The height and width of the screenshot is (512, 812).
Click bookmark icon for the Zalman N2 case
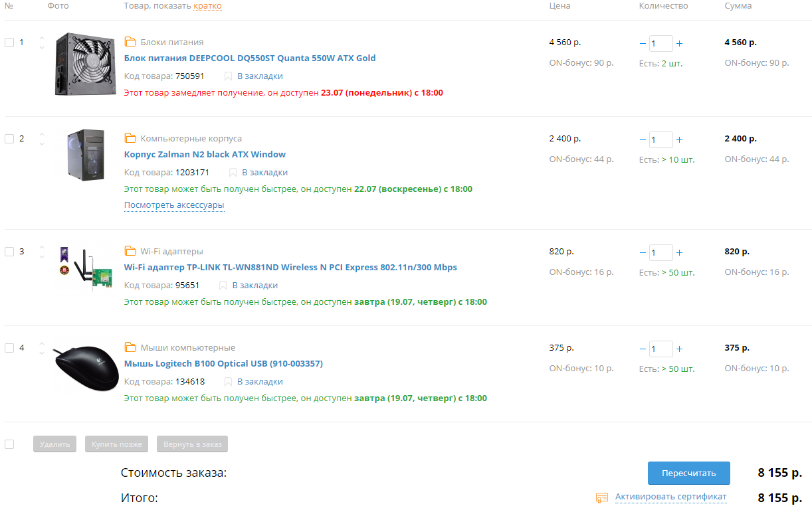click(x=233, y=172)
